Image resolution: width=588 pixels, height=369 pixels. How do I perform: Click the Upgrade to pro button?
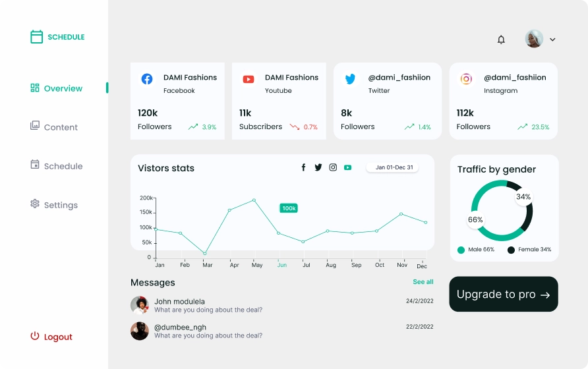[x=504, y=294]
